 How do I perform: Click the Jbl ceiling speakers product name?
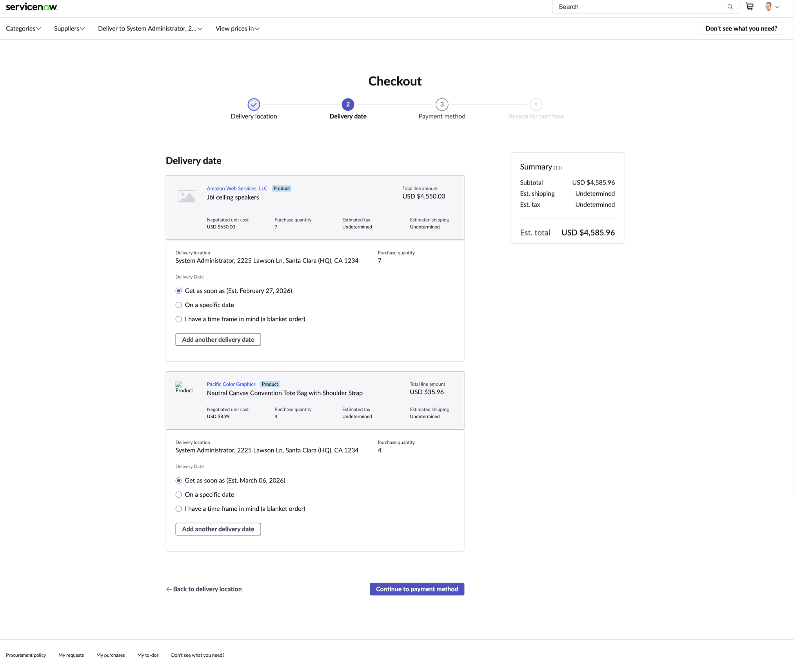tap(233, 197)
